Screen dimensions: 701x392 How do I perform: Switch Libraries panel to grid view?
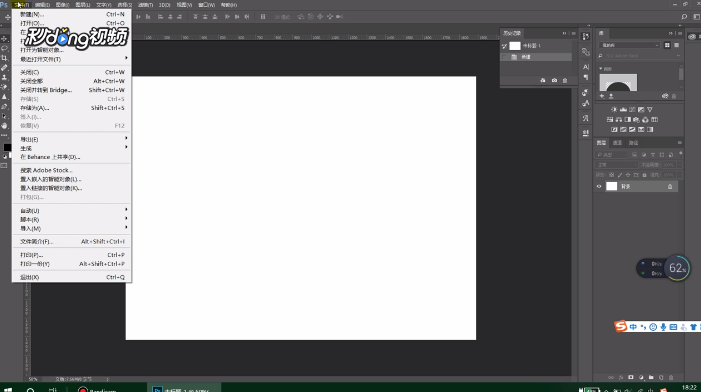click(x=667, y=45)
